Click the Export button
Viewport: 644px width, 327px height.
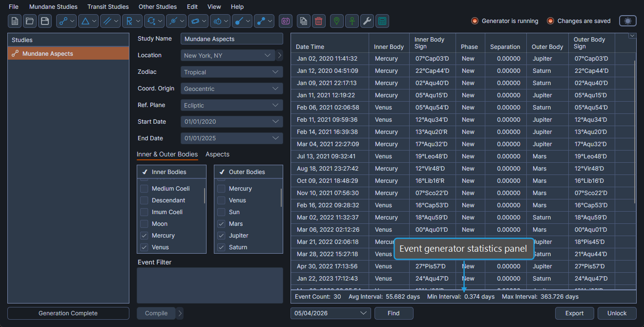pyautogui.click(x=575, y=313)
